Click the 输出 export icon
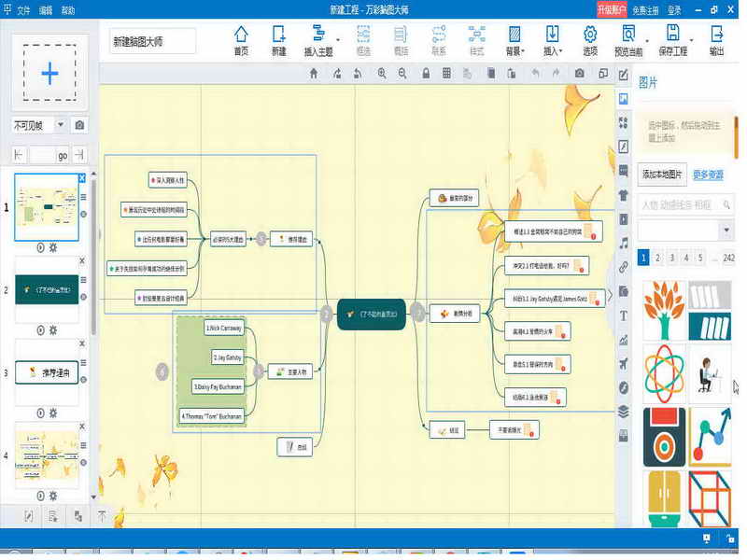The height and width of the screenshot is (560, 747). point(717,35)
